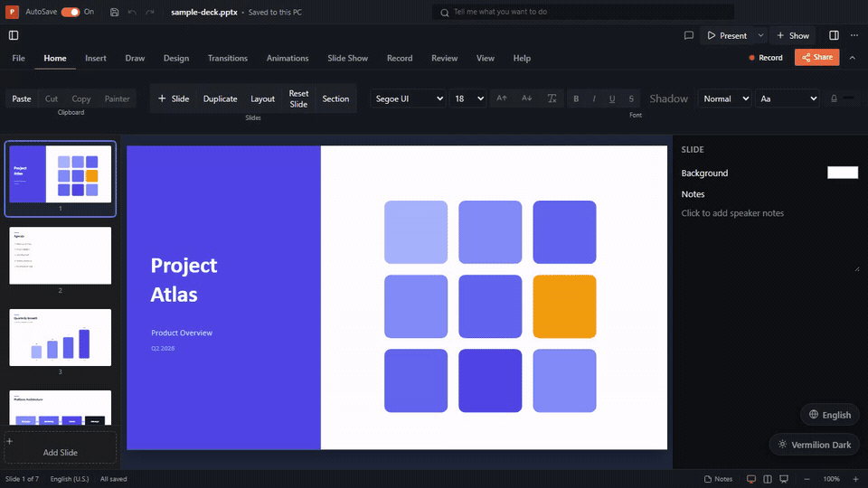868x488 pixels.
Task: Open the more options ellipsis icon
Action: pyautogui.click(x=854, y=35)
